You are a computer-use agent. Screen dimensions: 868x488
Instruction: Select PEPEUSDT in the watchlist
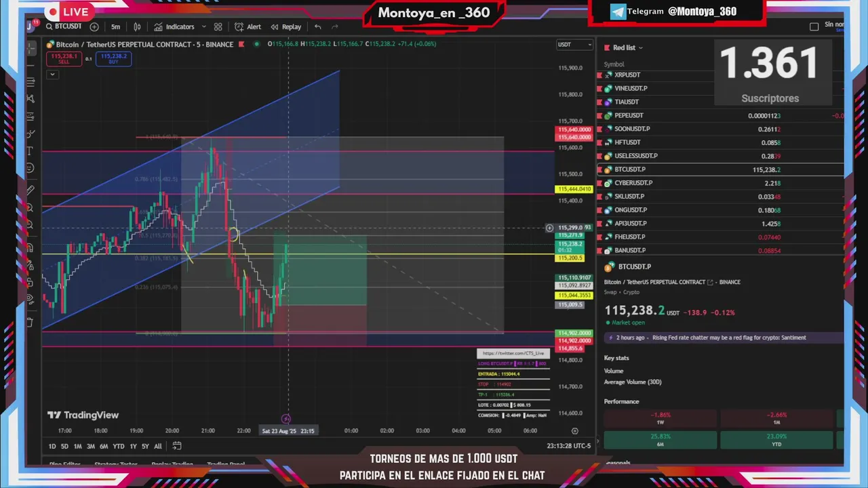coord(721,115)
